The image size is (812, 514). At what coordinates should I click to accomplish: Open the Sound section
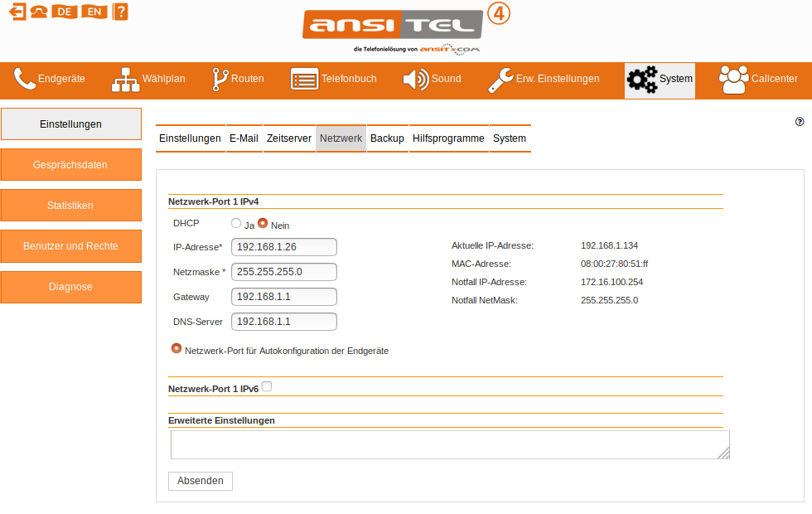coord(443,79)
